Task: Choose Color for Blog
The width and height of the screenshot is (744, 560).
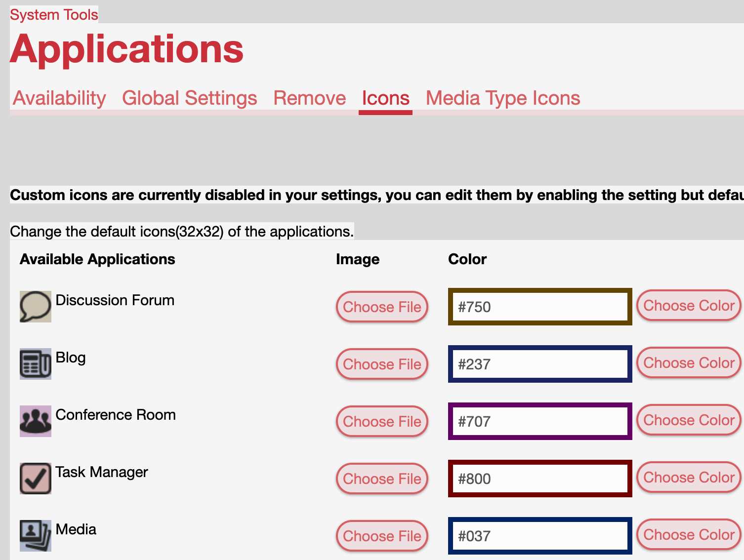Action: pyautogui.click(x=689, y=363)
